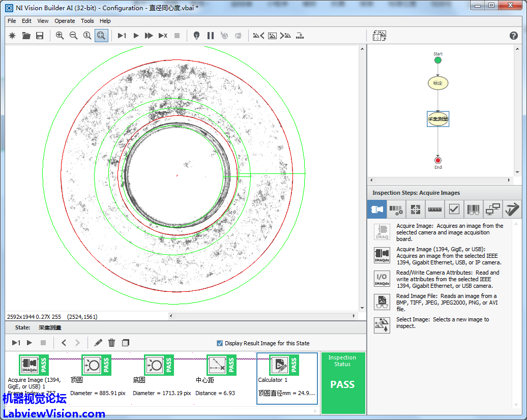Select the Measure Features ruler tab
Viewport: 527px width, 420px height.
434,209
